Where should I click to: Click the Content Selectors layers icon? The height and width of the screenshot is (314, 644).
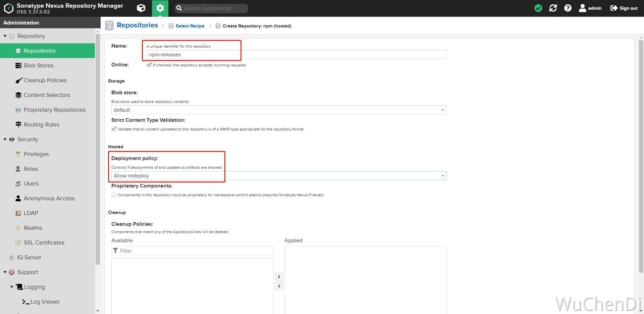18,95
